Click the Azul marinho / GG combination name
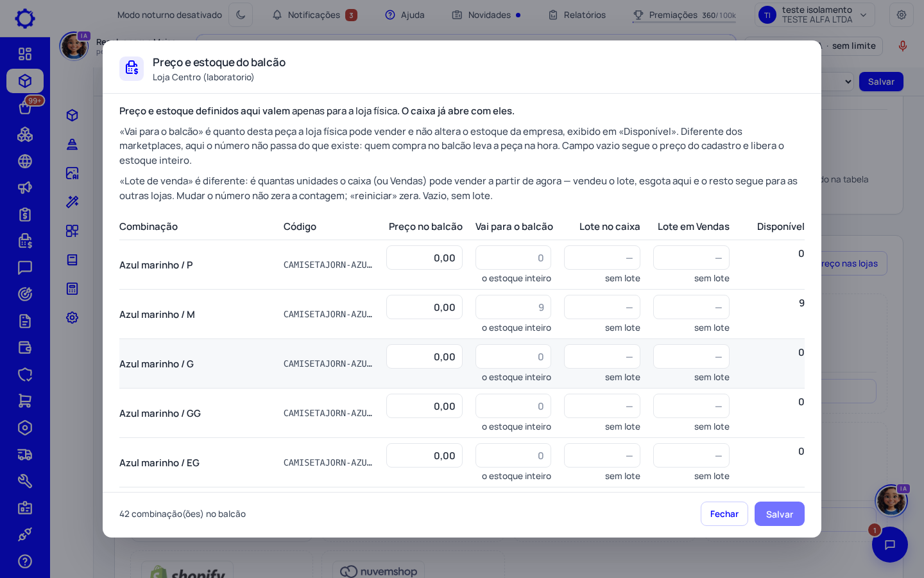 point(160,413)
